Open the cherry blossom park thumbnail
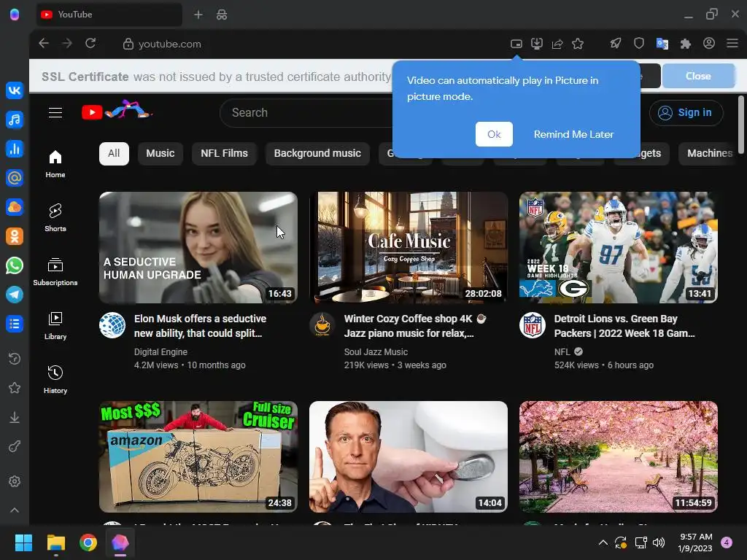747x560 pixels. [x=619, y=456]
